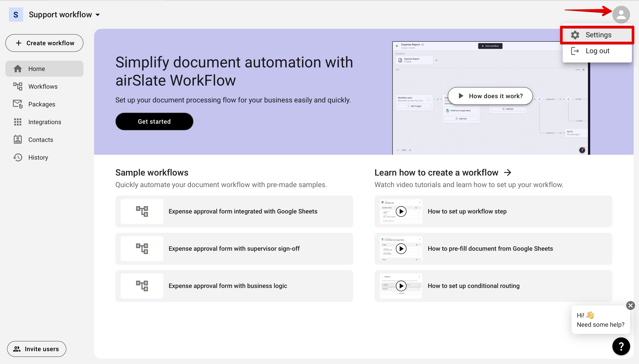Image resolution: width=639 pixels, height=364 pixels.
Task: Open the help question mark bubble
Action: pos(621,346)
